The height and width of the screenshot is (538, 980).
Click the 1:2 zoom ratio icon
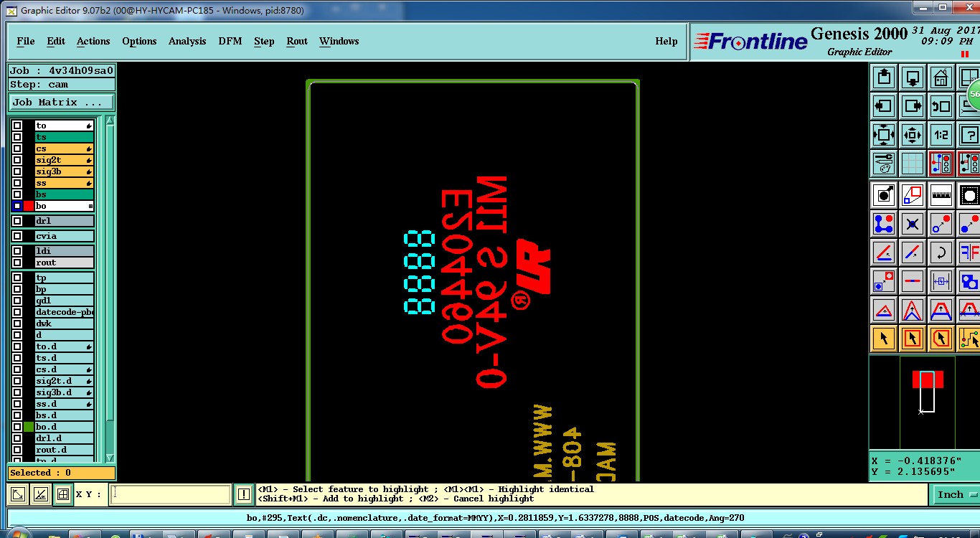[941, 135]
